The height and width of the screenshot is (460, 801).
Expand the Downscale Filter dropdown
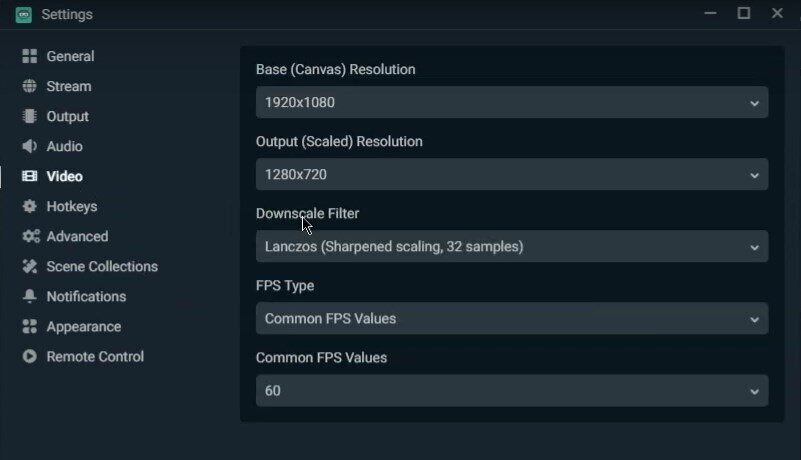(512, 247)
